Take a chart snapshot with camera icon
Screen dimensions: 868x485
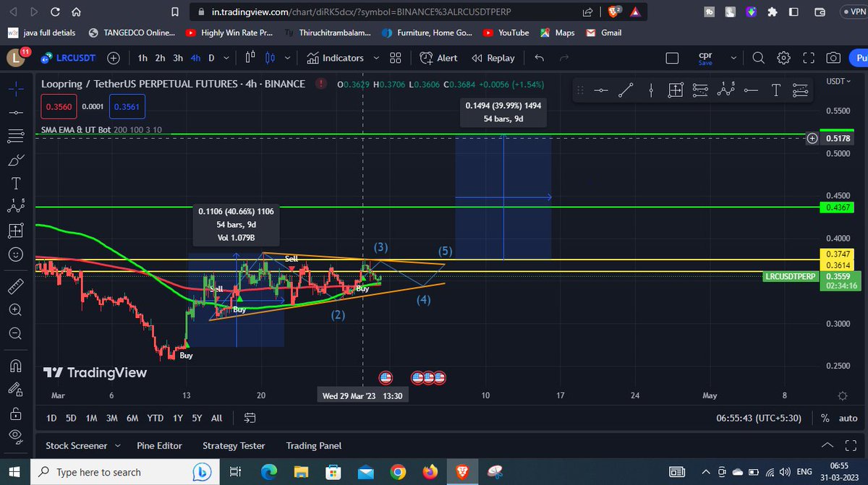(x=833, y=58)
